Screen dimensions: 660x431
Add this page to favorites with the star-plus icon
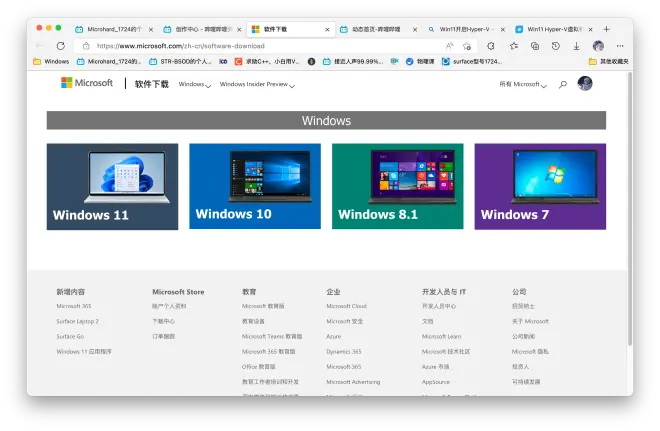(x=466, y=46)
